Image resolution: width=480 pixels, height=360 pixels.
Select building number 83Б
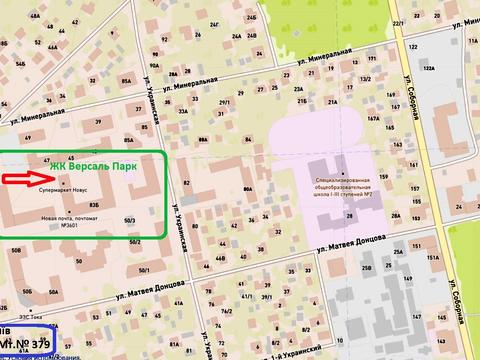[x=94, y=205]
